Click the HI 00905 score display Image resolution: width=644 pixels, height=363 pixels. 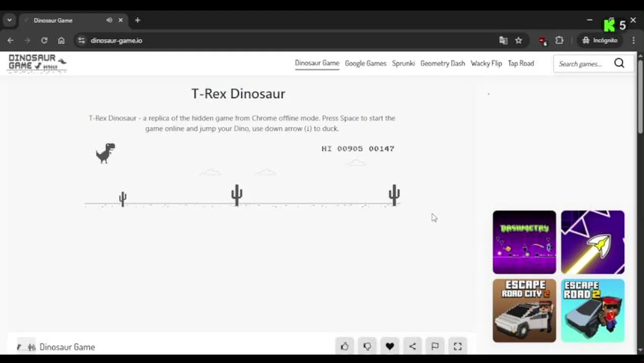point(342,149)
